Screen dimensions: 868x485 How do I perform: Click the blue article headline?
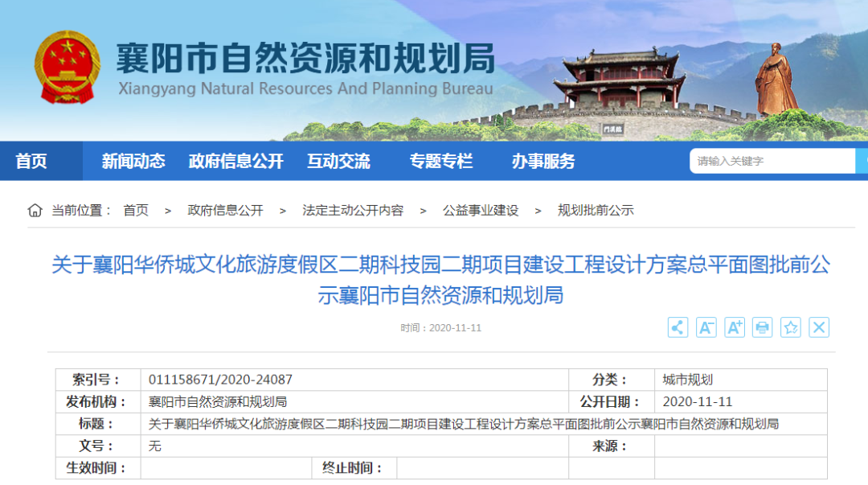point(441,280)
